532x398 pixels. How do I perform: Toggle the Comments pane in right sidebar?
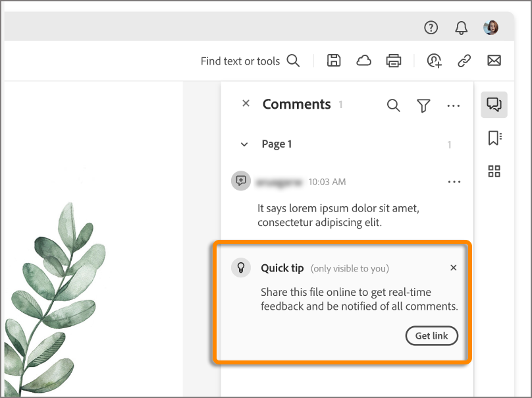click(x=494, y=104)
